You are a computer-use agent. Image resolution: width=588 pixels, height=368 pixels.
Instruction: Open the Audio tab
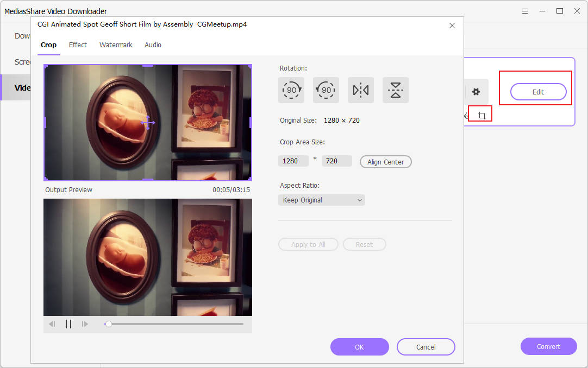point(153,45)
